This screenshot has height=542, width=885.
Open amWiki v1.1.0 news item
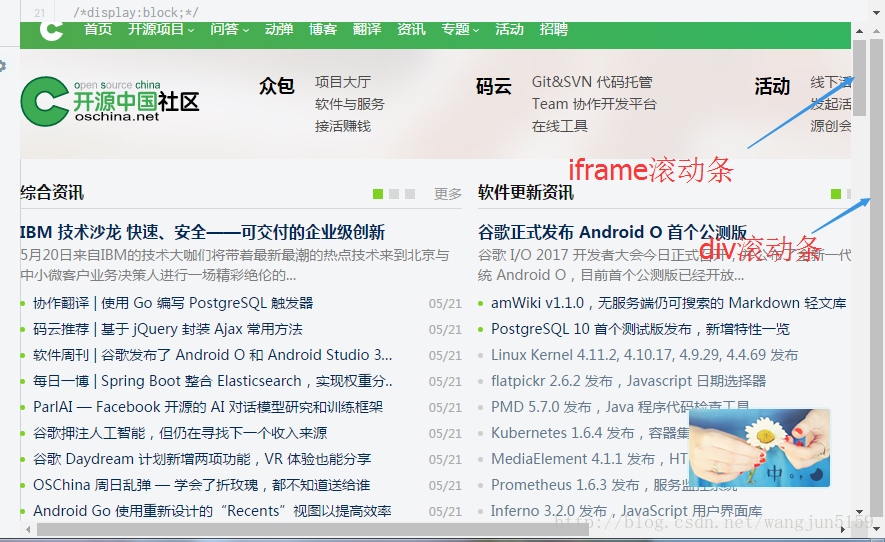(669, 303)
